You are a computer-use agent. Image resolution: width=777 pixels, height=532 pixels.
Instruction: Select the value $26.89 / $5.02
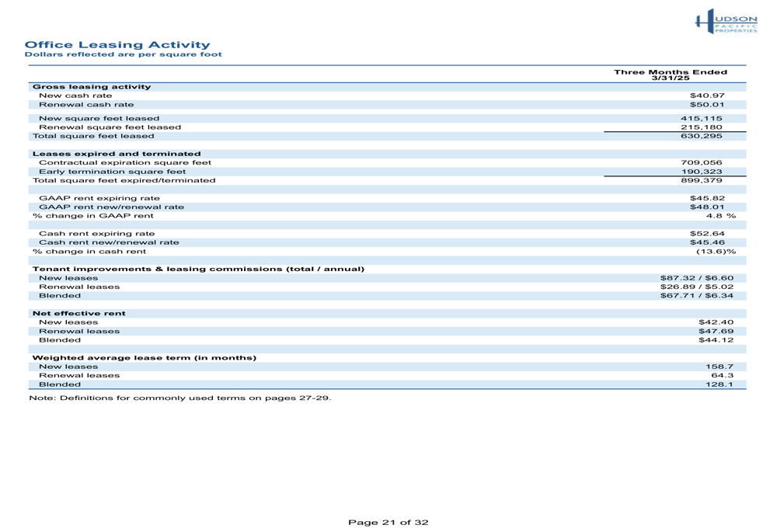click(697, 287)
